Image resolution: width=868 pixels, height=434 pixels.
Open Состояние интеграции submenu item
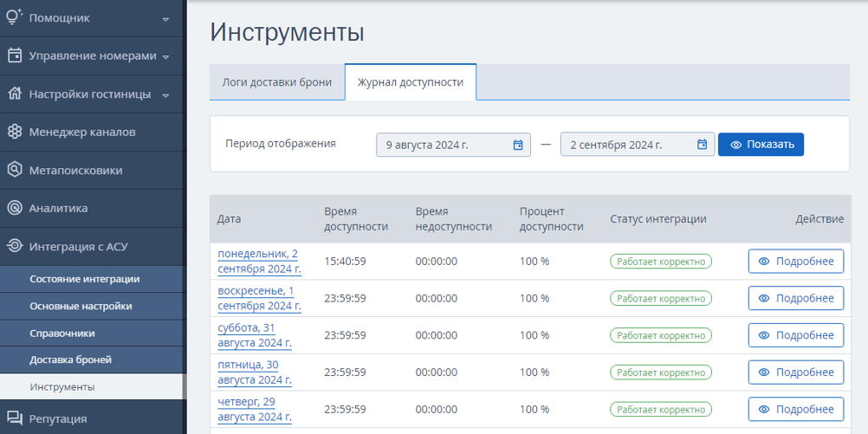click(85, 279)
